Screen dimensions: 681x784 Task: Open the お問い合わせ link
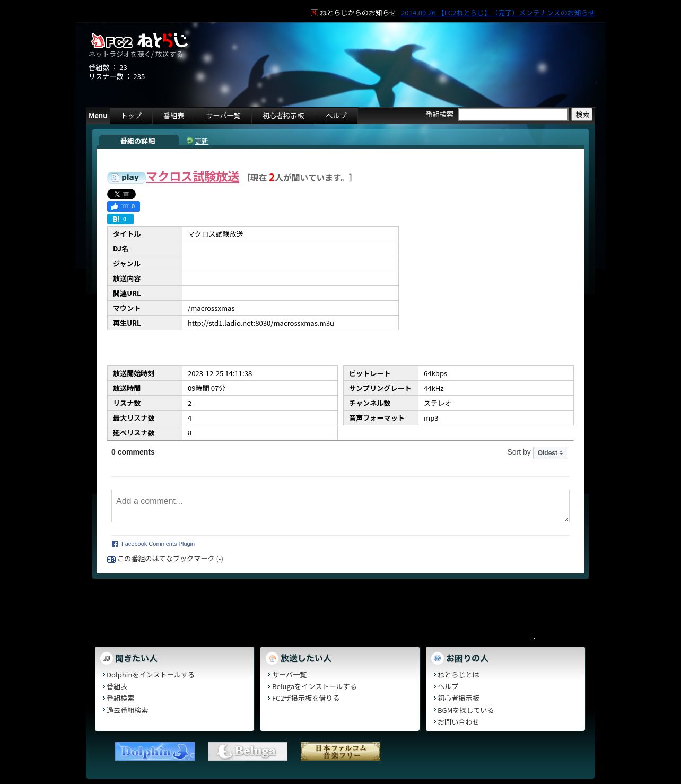pyautogui.click(x=458, y=722)
